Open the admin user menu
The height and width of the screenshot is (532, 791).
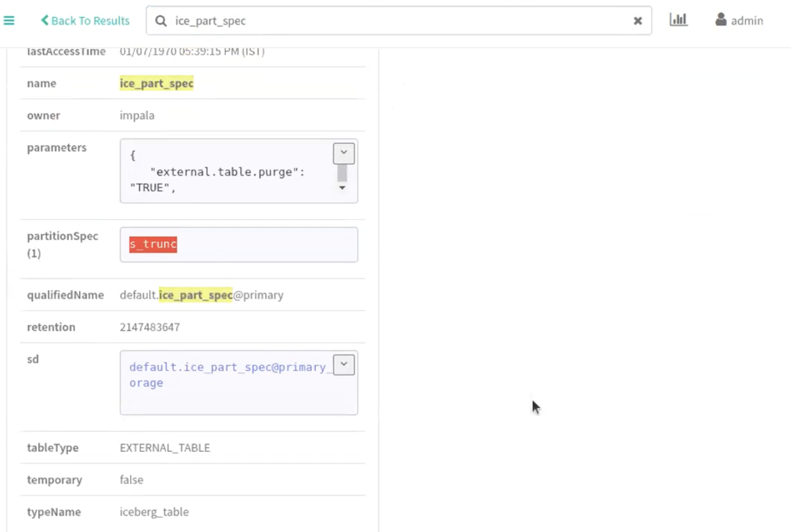pos(746,21)
